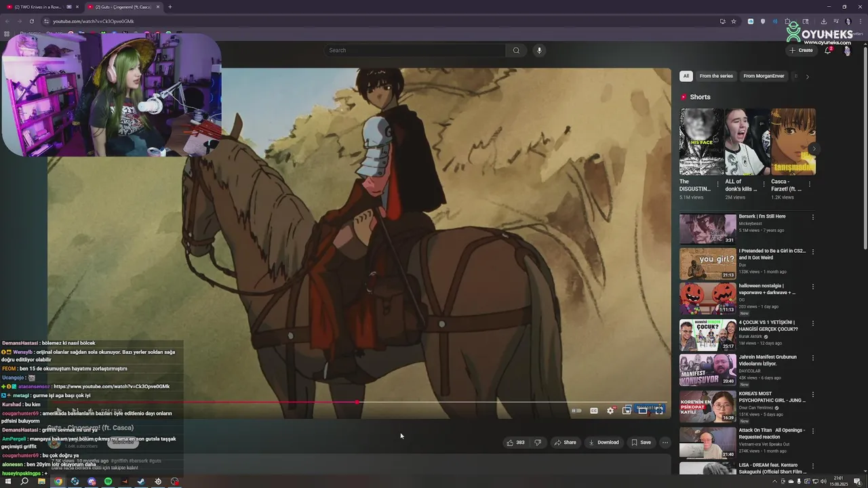868x488 pixels.
Task: Click the Create button in header
Action: 801,50
